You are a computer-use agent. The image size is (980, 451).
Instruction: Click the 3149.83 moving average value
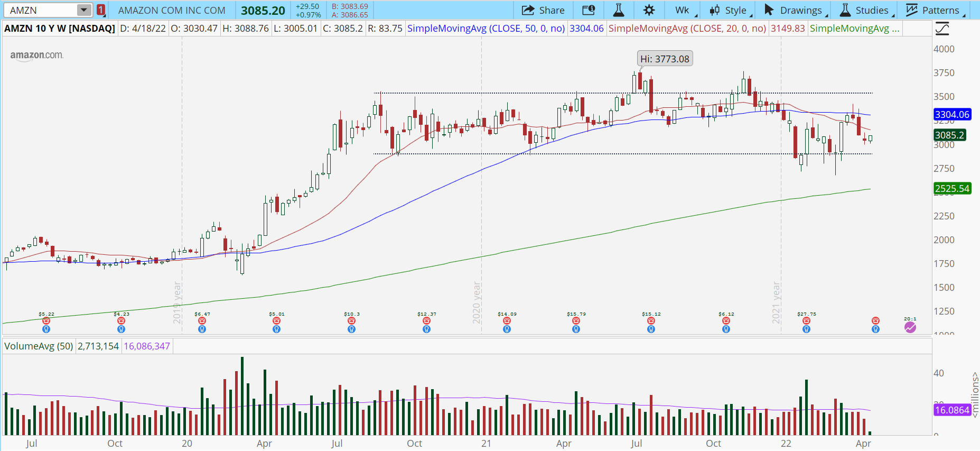pos(788,29)
